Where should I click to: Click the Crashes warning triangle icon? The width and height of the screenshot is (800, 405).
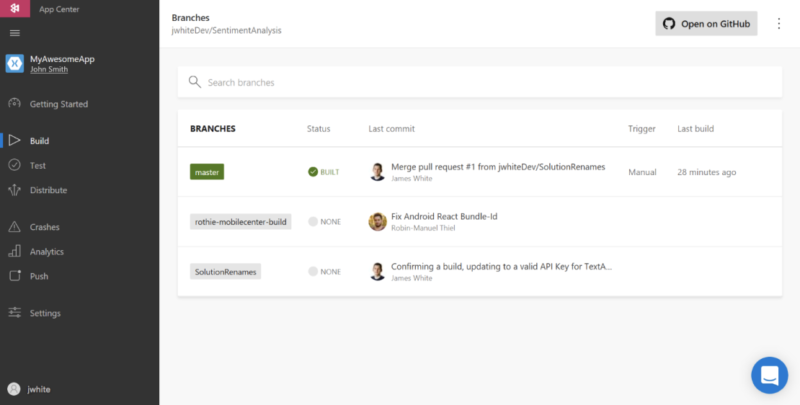[14, 227]
